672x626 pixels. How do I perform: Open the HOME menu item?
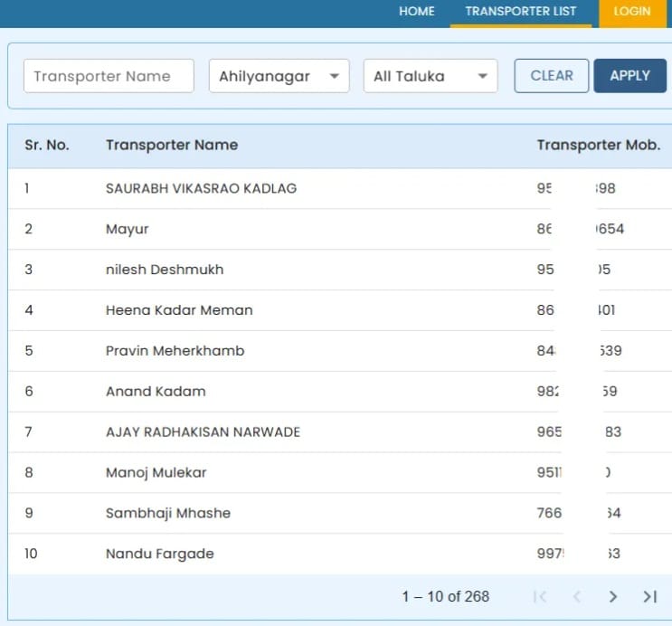417,11
